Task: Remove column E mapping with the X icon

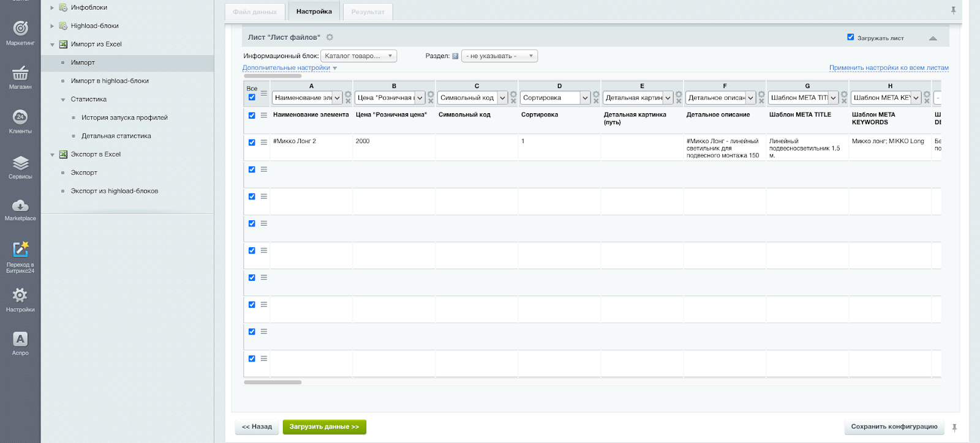Action: 679,102
